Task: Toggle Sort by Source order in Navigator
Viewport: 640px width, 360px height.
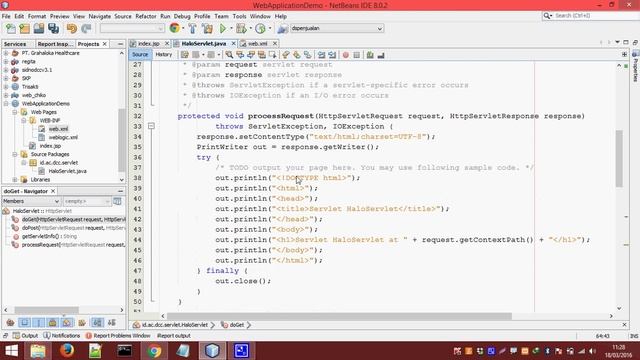Action: pos(112,322)
